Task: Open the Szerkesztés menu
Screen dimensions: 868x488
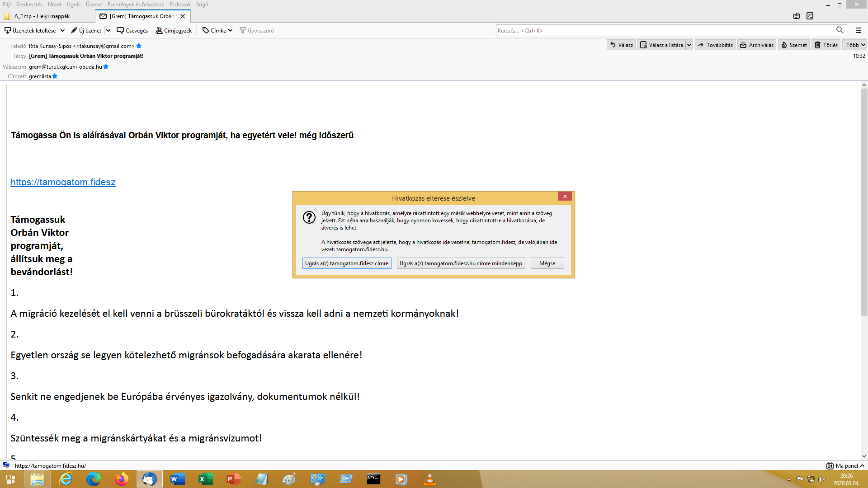Action: [29, 5]
